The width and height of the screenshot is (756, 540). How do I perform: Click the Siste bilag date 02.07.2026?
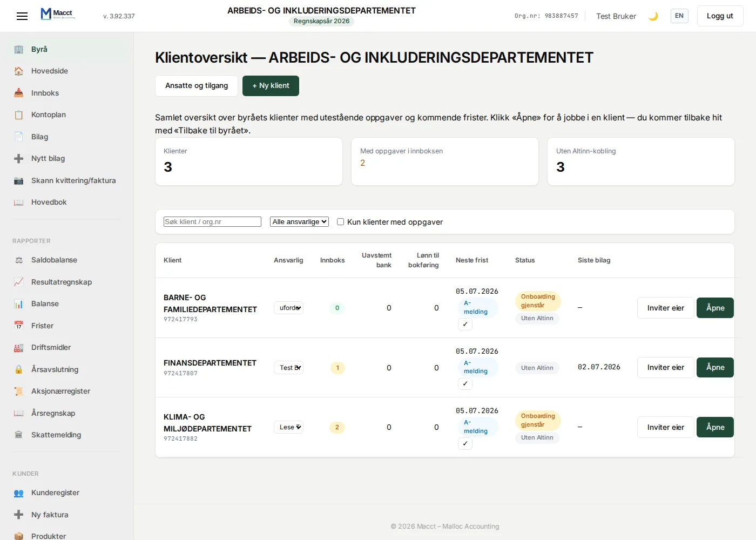(599, 367)
